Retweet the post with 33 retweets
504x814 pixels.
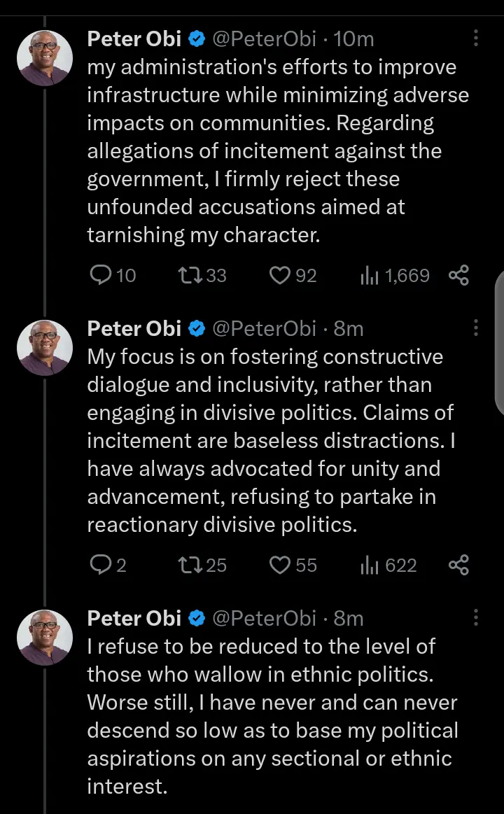[189, 276]
